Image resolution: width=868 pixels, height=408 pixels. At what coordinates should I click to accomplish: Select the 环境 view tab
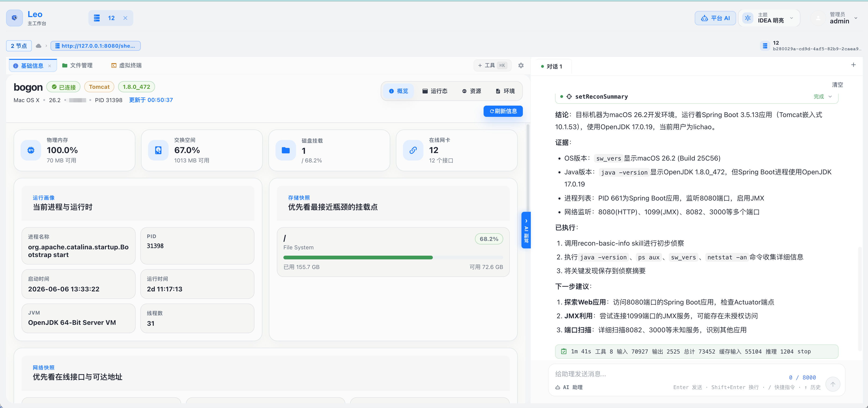click(505, 91)
